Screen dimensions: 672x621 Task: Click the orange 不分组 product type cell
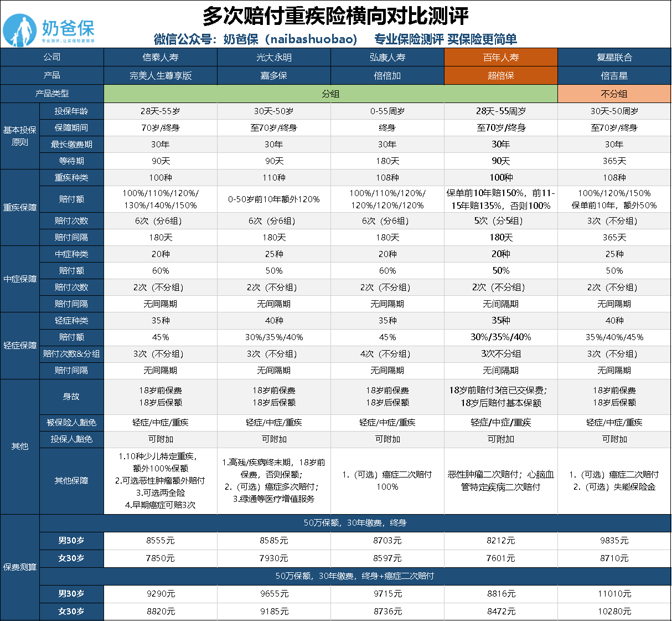pyautogui.click(x=614, y=94)
